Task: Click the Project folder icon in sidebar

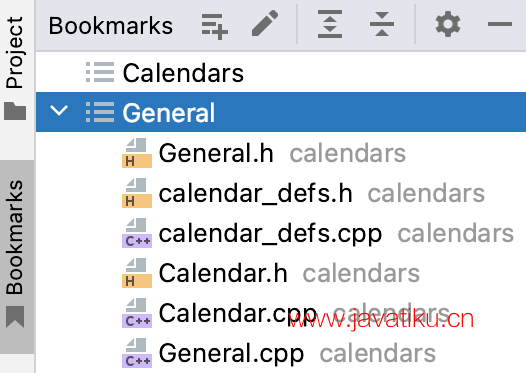Action: 15,111
